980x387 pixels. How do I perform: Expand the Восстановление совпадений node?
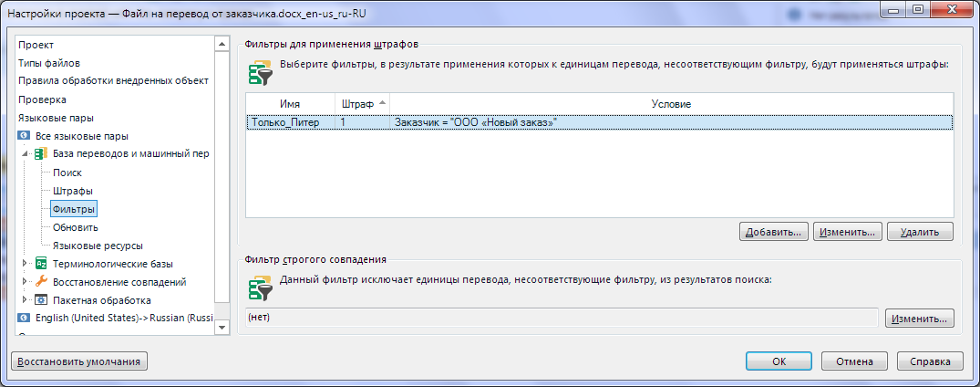click(26, 282)
